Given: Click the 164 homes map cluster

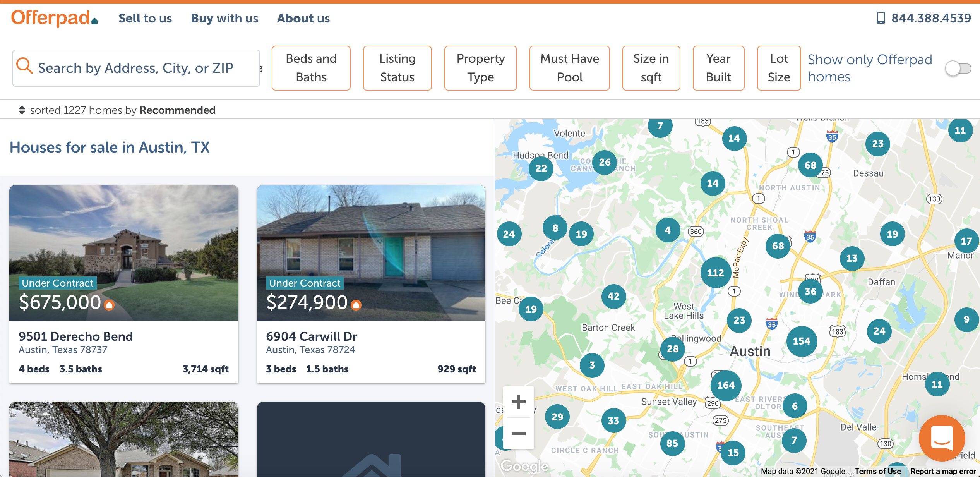Looking at the screenshot, I should tap(726, 385).
